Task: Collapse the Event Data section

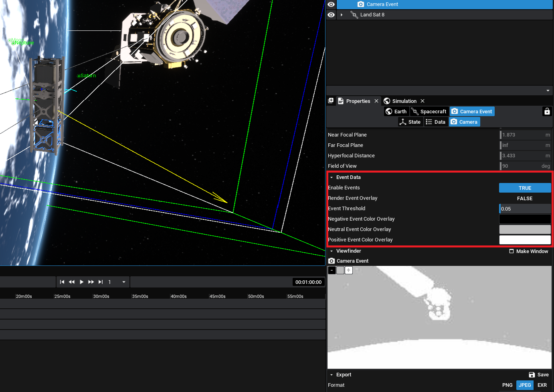Action: (x=332, y=177)
